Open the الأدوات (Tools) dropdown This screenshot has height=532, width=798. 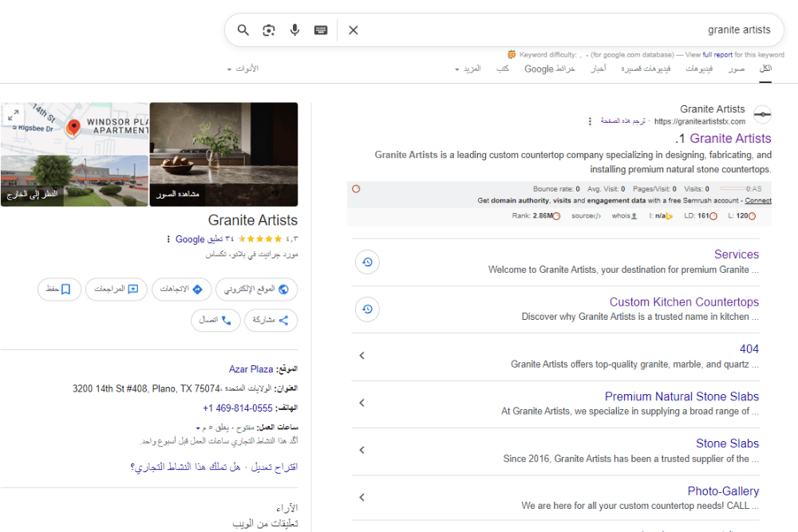tap(243, 69)
